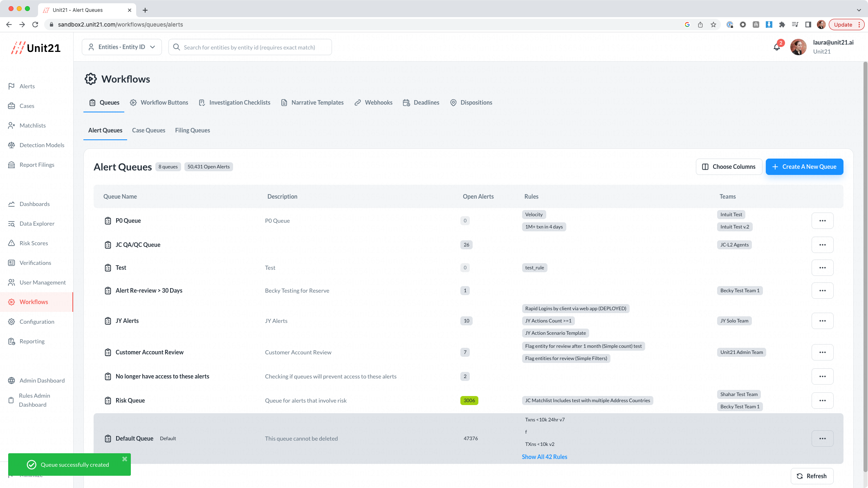Go to Risk Scores in sidebar

click(x=34, y=243)
